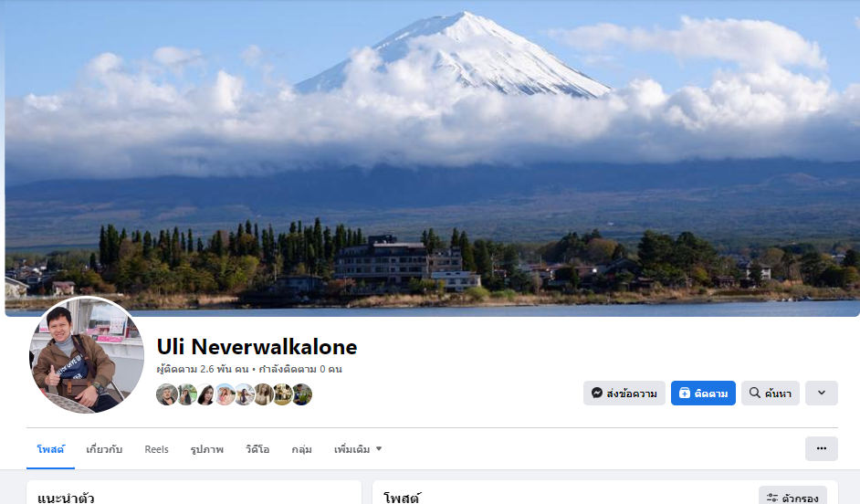Image resolution: width=860 pixels, height=504 pixels.
Task: Go to the วิดีโอ tab
Action: (x=257, y=449)
